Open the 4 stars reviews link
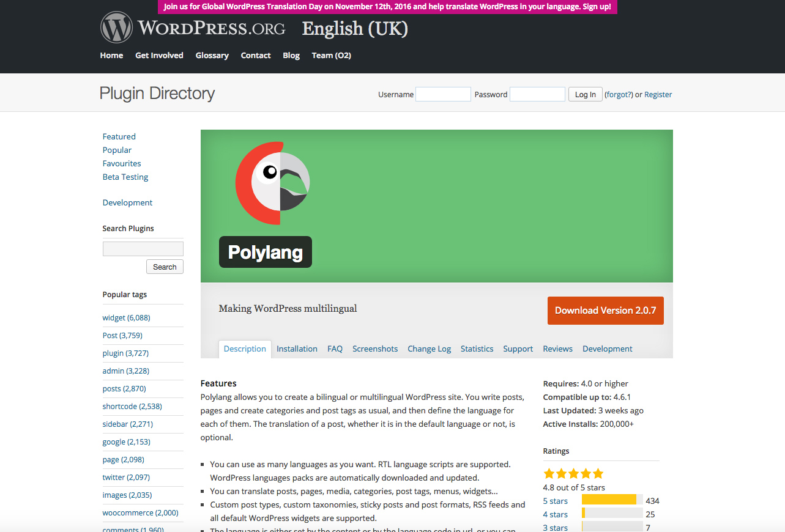The width and height of the screenshot is (785, 532). pyautogui.click(x=556, y=514)
